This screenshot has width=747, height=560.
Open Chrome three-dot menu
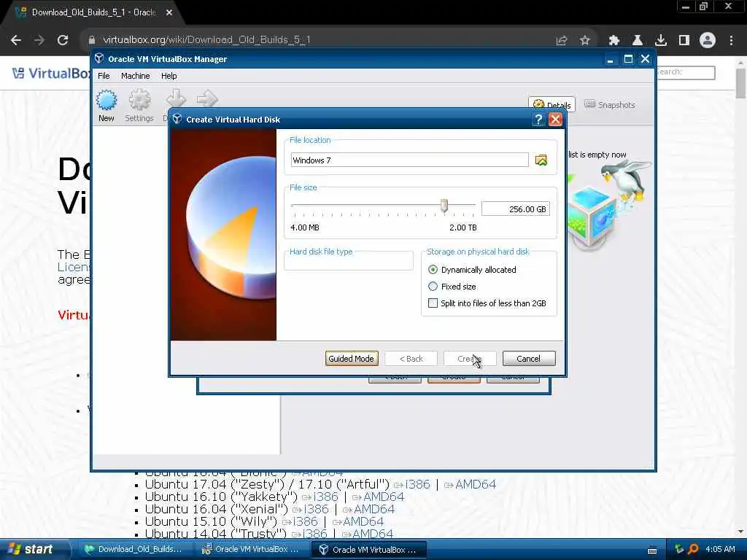point(731,40)
